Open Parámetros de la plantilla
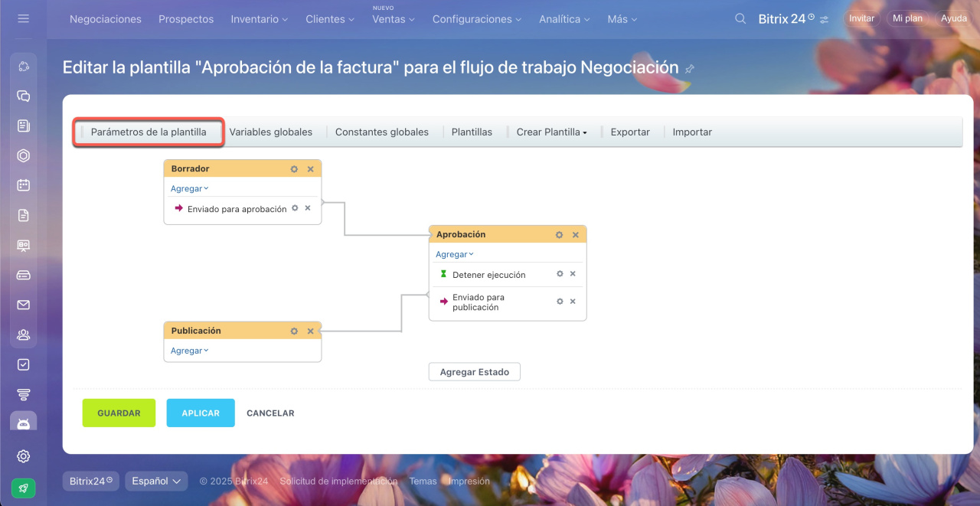Viewport: 980px width, 506px height. point(149,132)
